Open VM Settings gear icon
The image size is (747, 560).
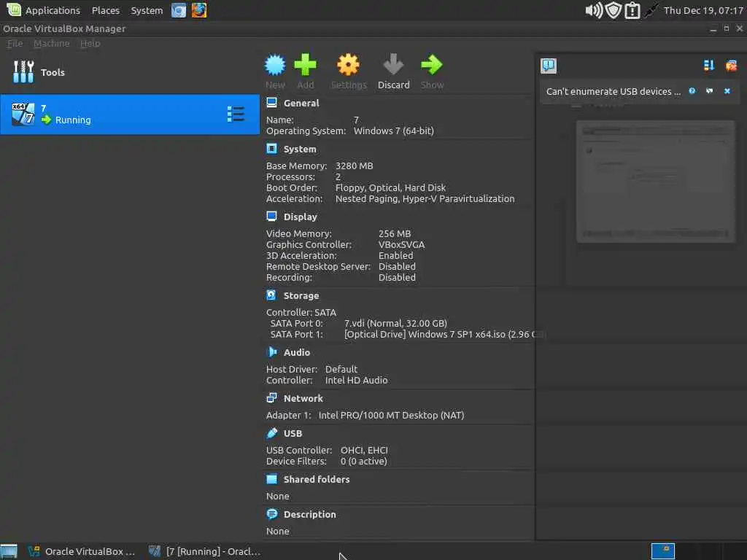pyautogui.click(x=348, y=65)
